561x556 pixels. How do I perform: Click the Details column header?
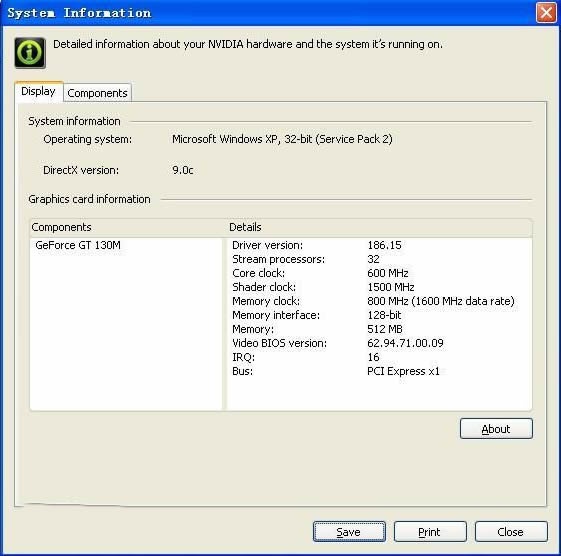379,227
